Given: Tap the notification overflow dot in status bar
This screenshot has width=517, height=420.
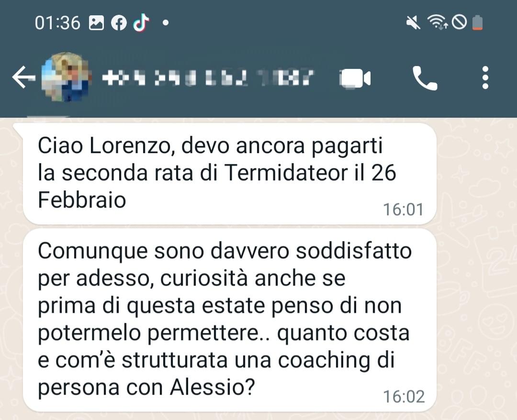Looking at the screenshot, I should coord(166,23).
